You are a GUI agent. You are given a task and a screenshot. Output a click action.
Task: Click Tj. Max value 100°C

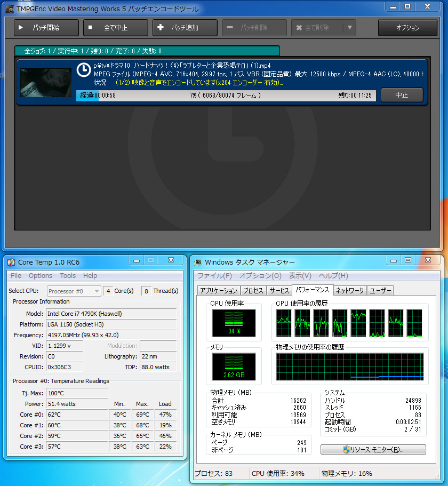[77, 393]
